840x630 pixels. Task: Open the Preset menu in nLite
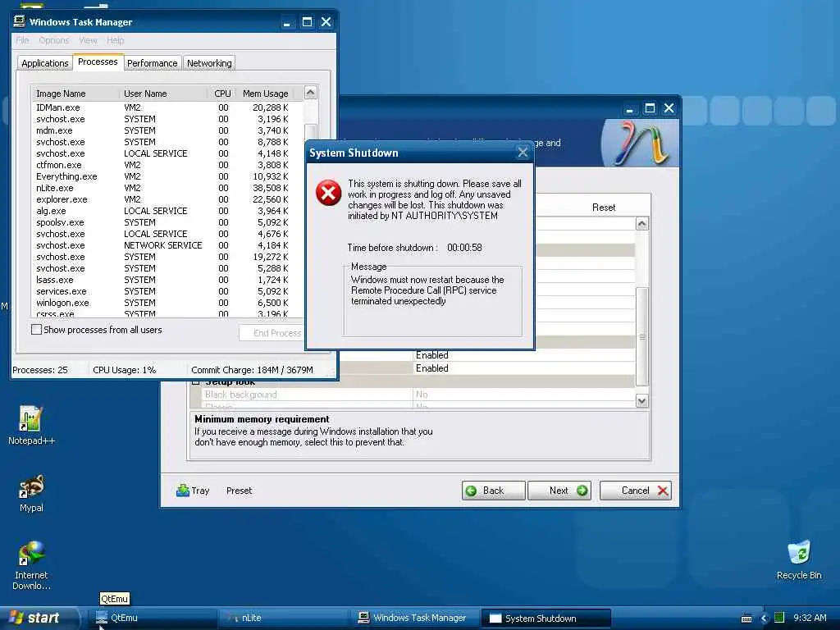pyautogui.click(x=239, y=491)
